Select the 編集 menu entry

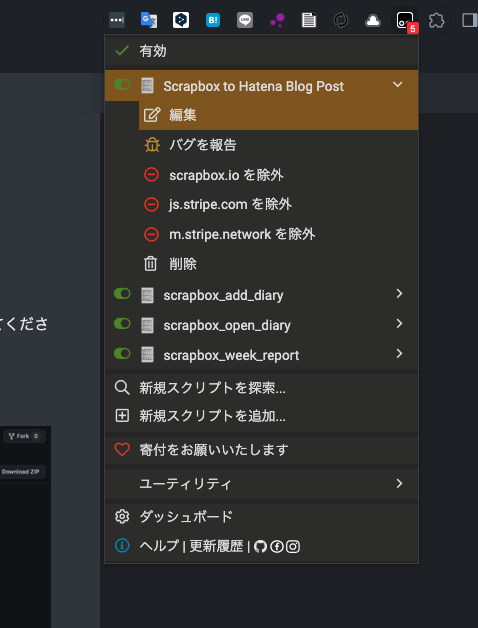(x=278, y=115)
